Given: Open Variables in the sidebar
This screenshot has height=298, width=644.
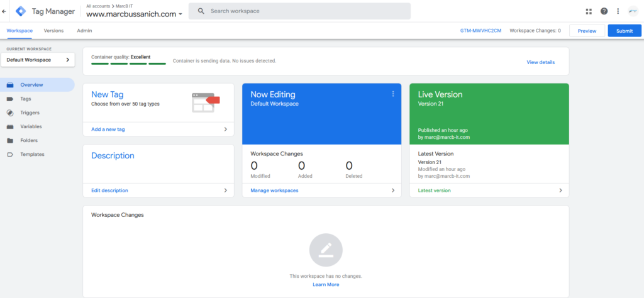Looking at the screenshot, I should [x=31, y=126].
